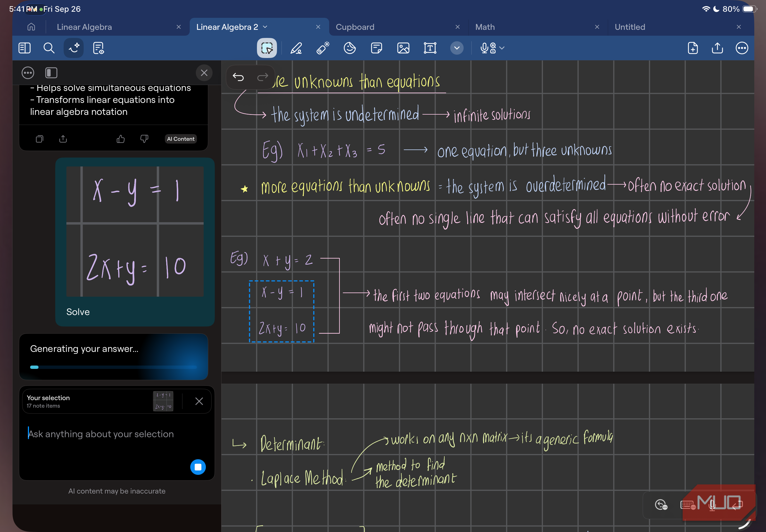
Task: Open the lasso AI chat floating icon
Action: (x=661, y=505)
